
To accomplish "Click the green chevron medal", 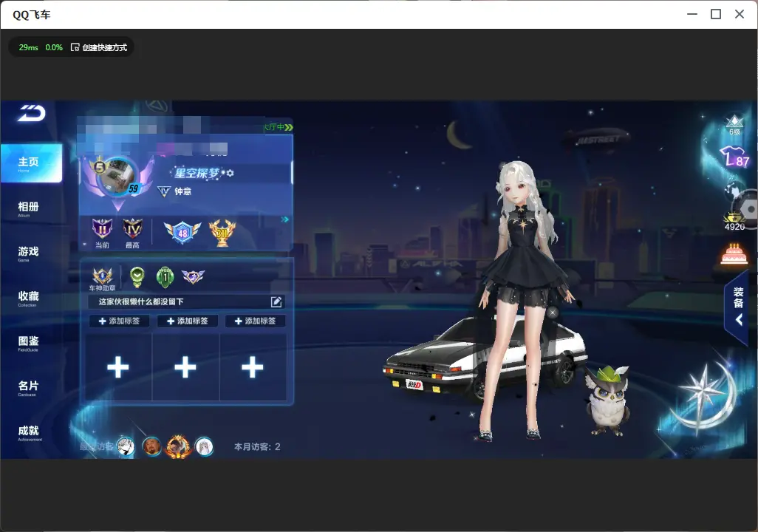I will tap(137, 276).
